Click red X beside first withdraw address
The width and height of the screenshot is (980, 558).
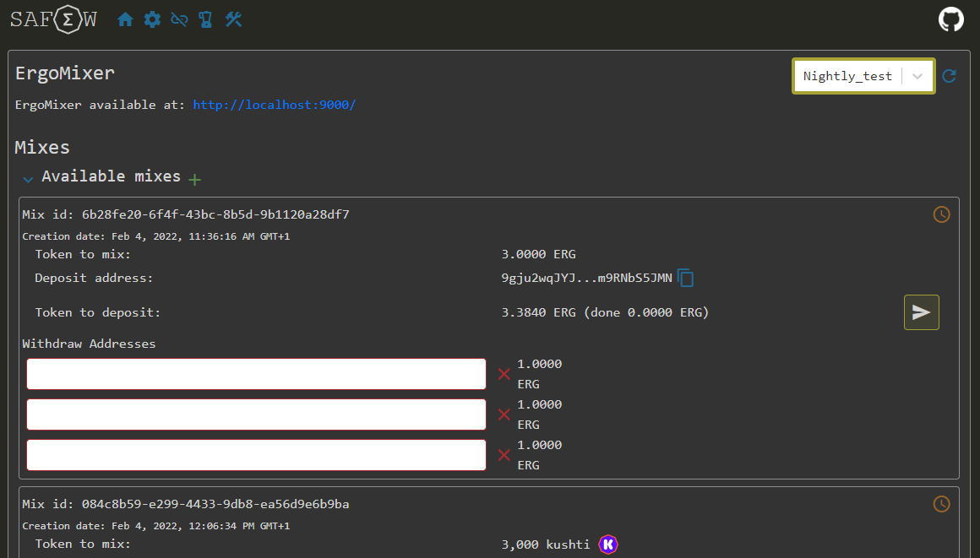(504, 374)
